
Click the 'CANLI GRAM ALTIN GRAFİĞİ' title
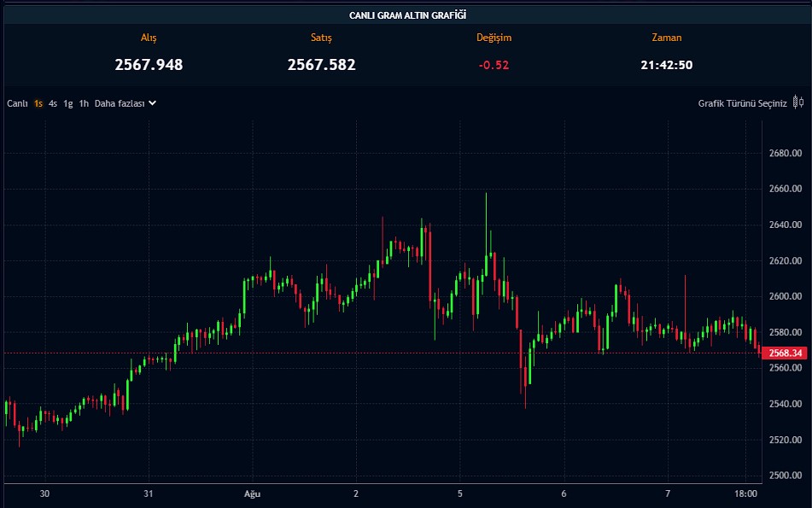tap(406, 15)
